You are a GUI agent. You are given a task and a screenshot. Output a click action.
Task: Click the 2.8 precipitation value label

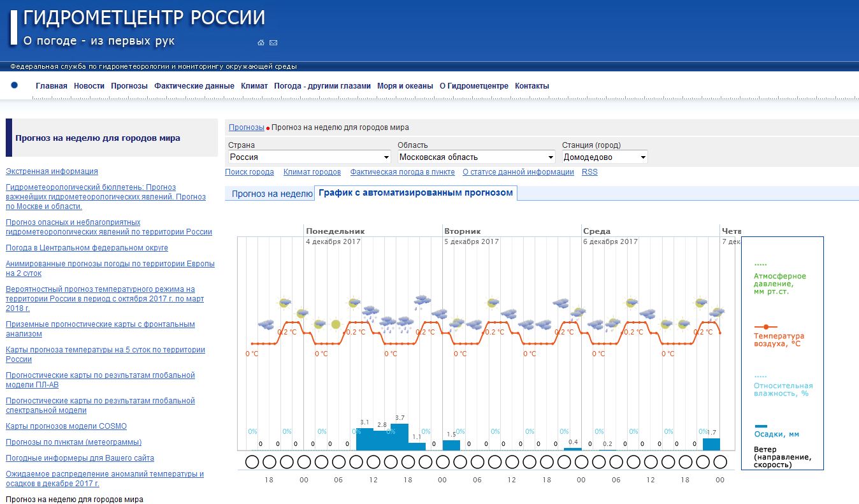click(382, 425)
